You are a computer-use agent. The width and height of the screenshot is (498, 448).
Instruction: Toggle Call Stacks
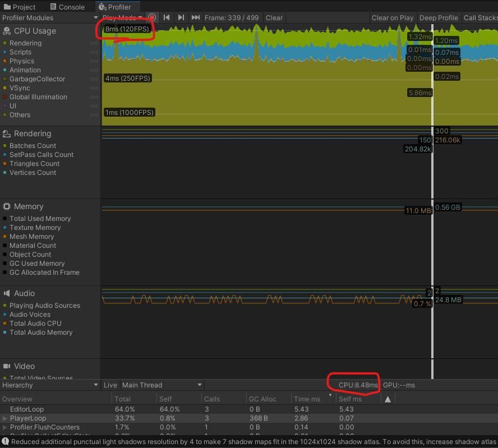[480, 18]
